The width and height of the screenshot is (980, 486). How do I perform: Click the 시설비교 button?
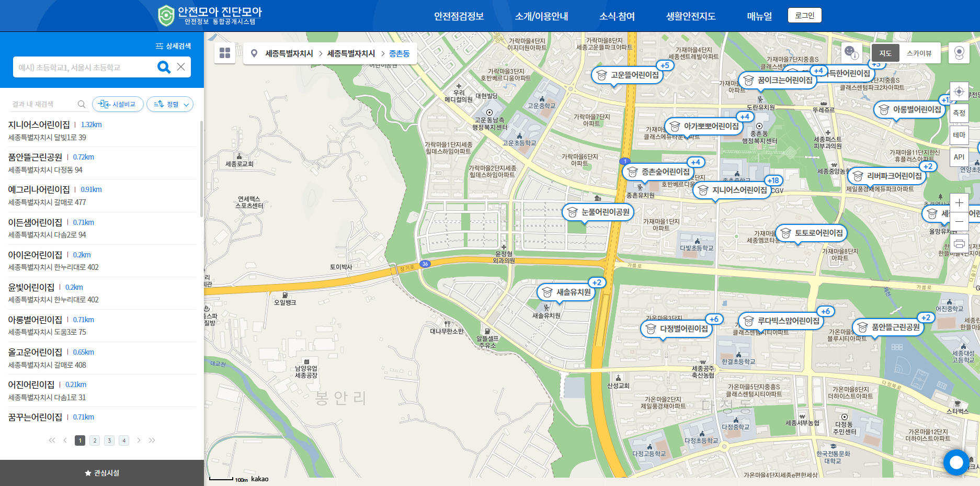118,104
